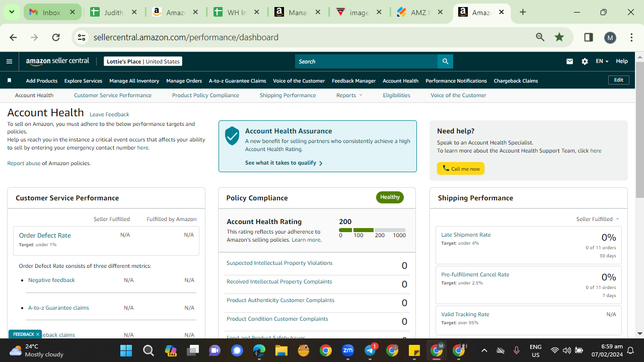Expand See what it takes to qualify

click(x=284, y=163)
